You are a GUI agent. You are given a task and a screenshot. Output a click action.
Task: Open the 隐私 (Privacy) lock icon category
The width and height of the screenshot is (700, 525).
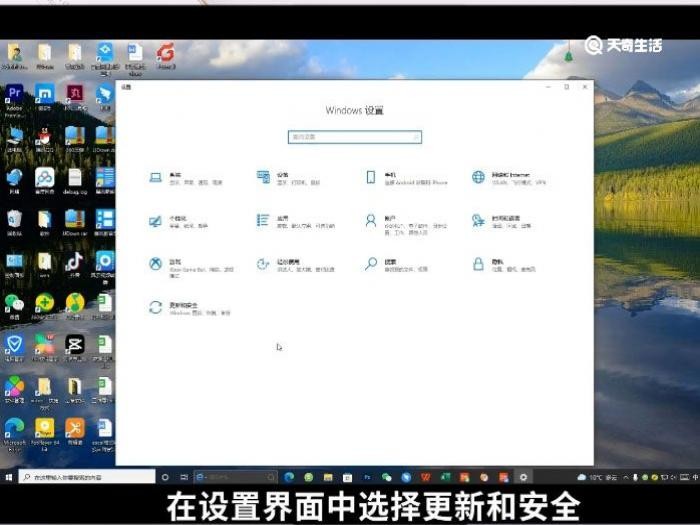(504, 265)
